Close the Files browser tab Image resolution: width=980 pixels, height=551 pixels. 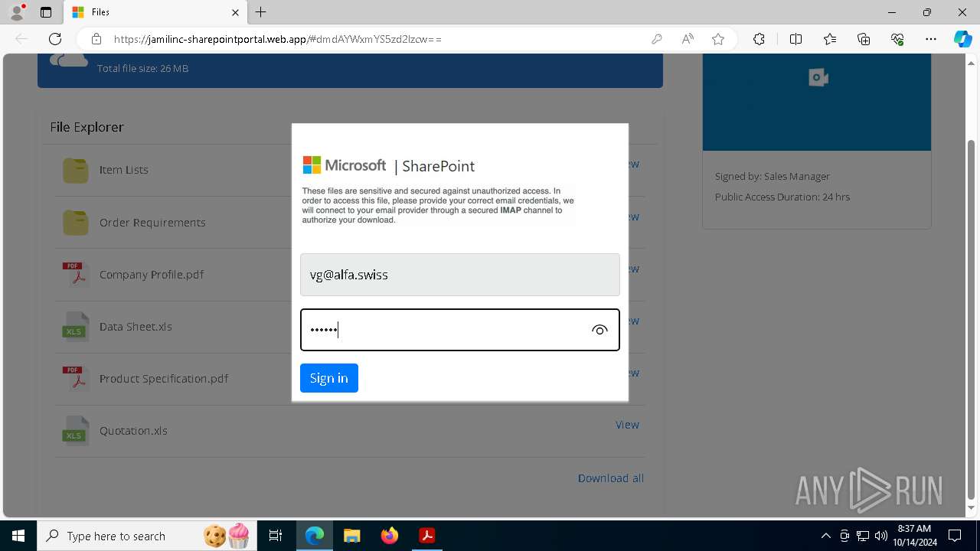(236, 12)
